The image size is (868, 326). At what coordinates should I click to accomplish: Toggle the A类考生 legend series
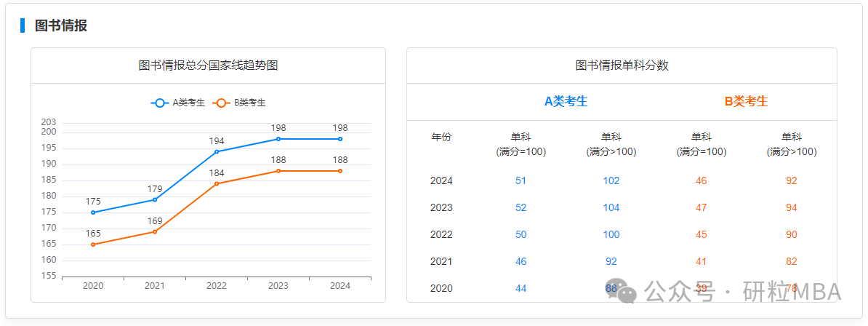tap(177, 103)
